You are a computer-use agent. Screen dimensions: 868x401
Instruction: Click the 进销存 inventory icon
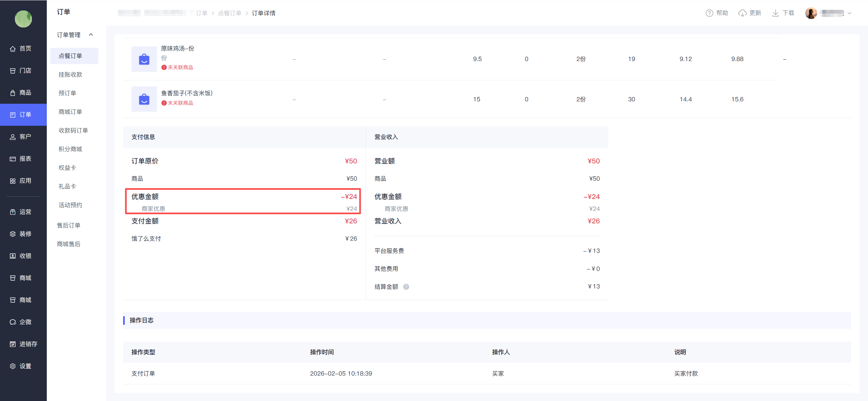click(x=13, y=344)
